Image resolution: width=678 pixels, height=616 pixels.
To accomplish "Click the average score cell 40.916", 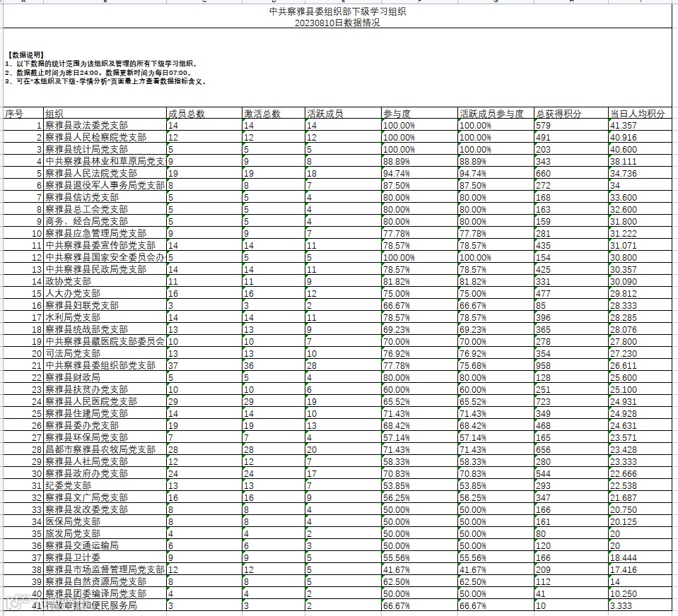I will [x=640, y=137].
